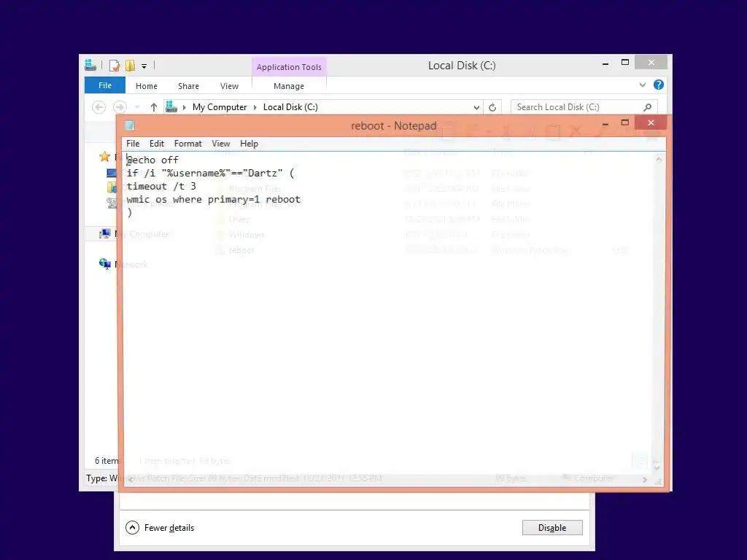Image resolution: width=747 pixels, height=560 pixels.
Task: Click 'wmic os where primary=1 reboot' line
Action: (214, 200)
